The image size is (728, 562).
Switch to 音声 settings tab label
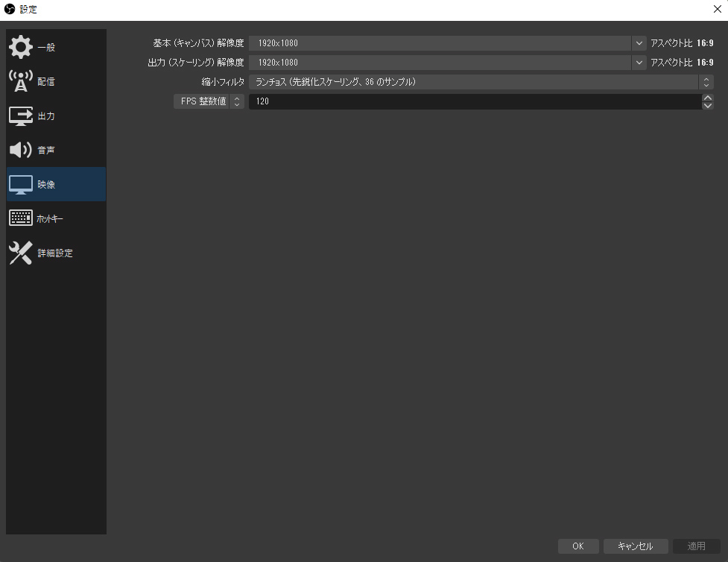tap(46, 150)
